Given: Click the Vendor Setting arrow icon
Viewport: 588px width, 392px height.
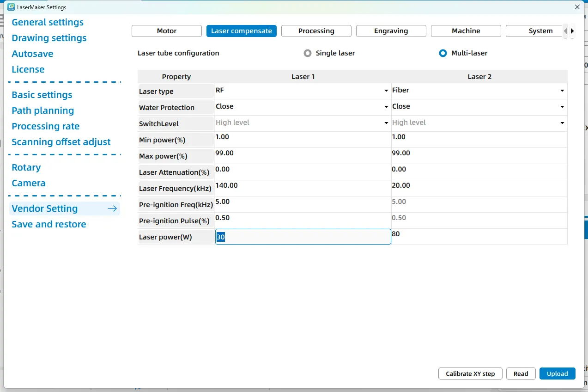Looking at the screenshot, I should point(112,208).
